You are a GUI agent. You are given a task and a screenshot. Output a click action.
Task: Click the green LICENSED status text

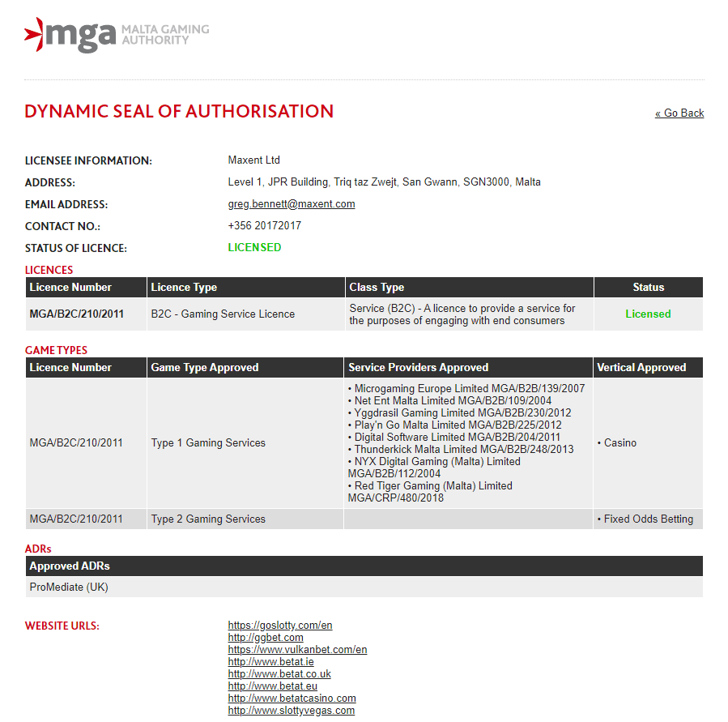tap(254, 248)
